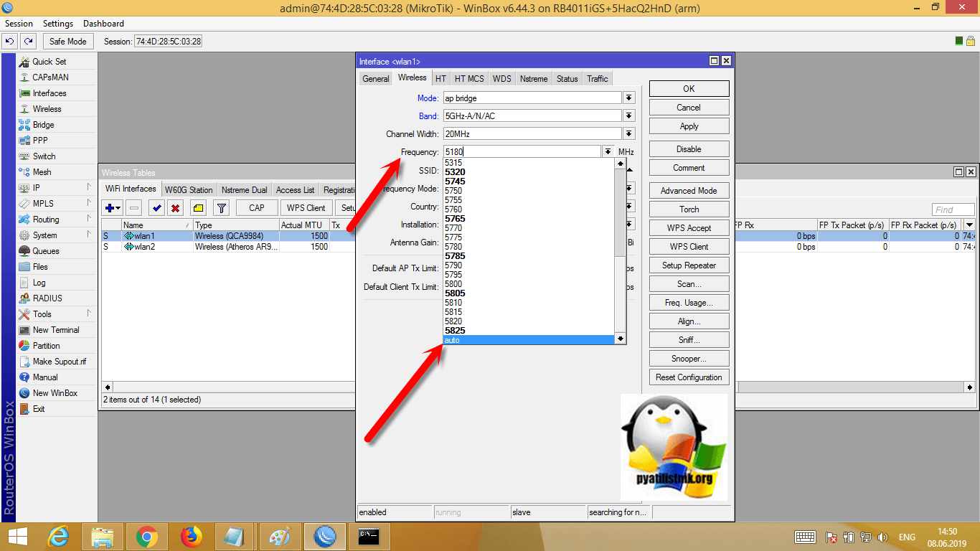Click the yellow Comment note icon
Viewport: 980px width, 551px height.
pos(198,208)
